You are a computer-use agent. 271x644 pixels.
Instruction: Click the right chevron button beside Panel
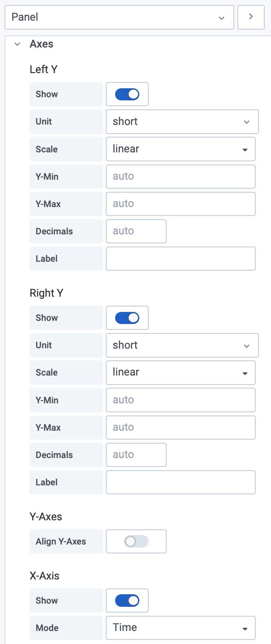pyautogui.click(x=251, y=17)
